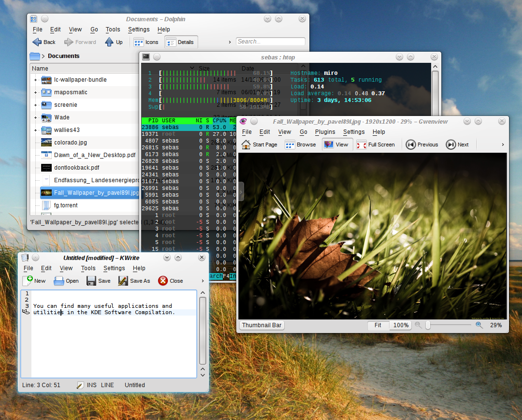The width and height of the screenshot is (522, 420).
Task: Show more Dolphin toolbar items chevron
Action: pyautogui.click(x=230, y=42)
